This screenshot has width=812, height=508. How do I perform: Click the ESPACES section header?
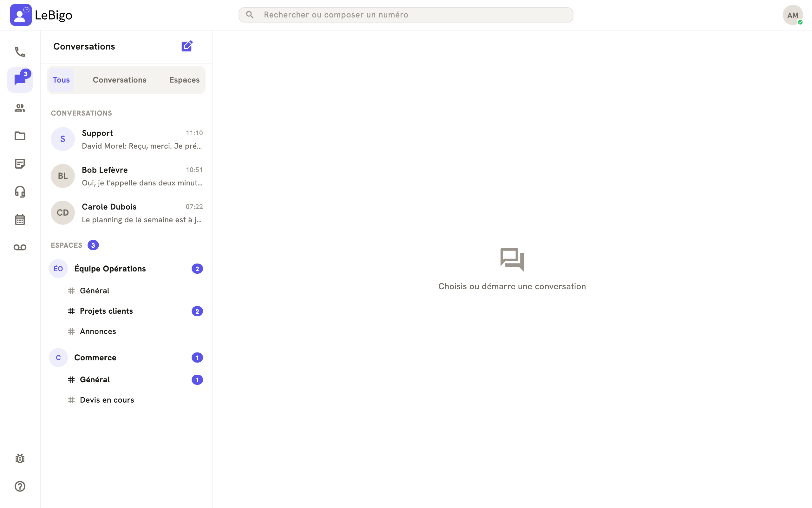click(66, 245)
